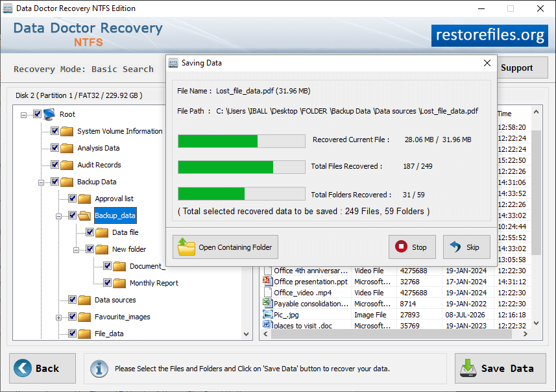Click the Pic_.jpg image file icon
The image size is (556, 392).
pos(267,314)
